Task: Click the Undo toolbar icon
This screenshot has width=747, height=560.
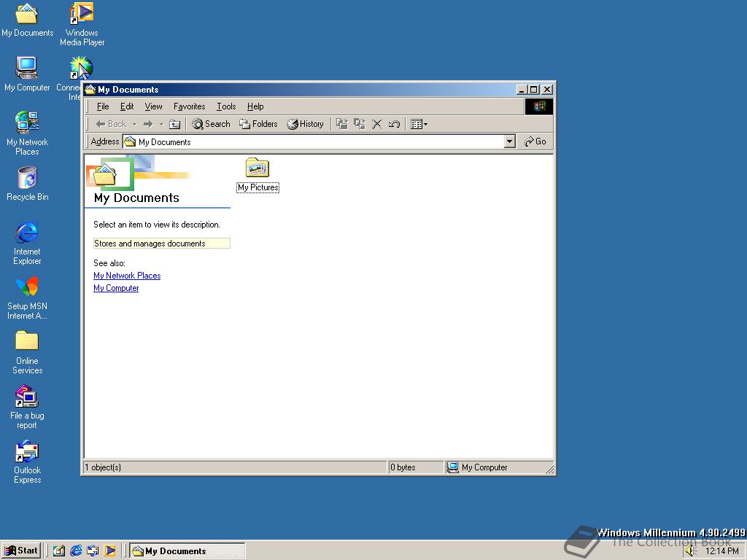Action: [x=394, y=124]
